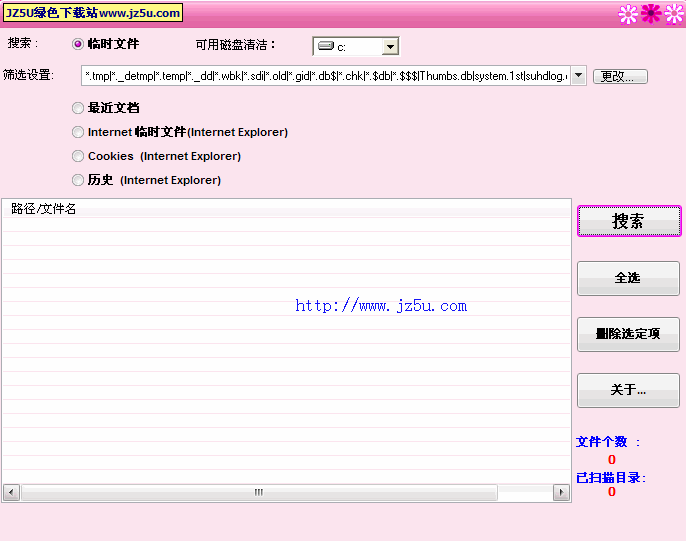Click the dark magenta flower icon
The image size is (686, 541).
pos(651,14)
